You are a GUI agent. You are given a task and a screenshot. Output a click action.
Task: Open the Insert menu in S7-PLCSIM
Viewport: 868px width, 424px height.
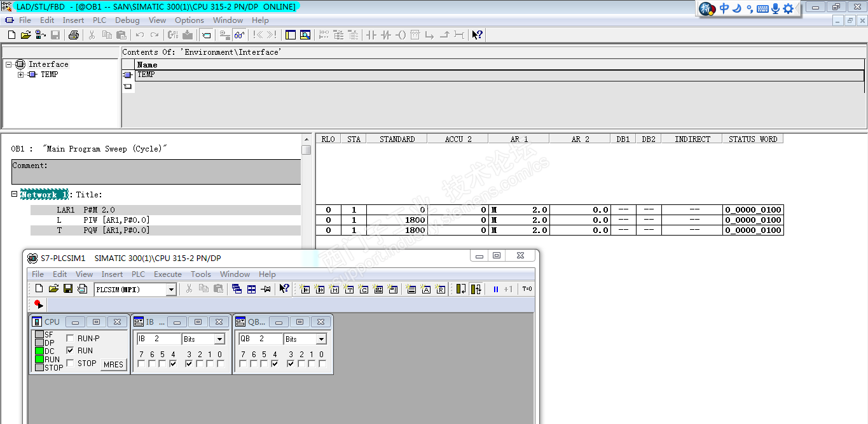[113, 274]
